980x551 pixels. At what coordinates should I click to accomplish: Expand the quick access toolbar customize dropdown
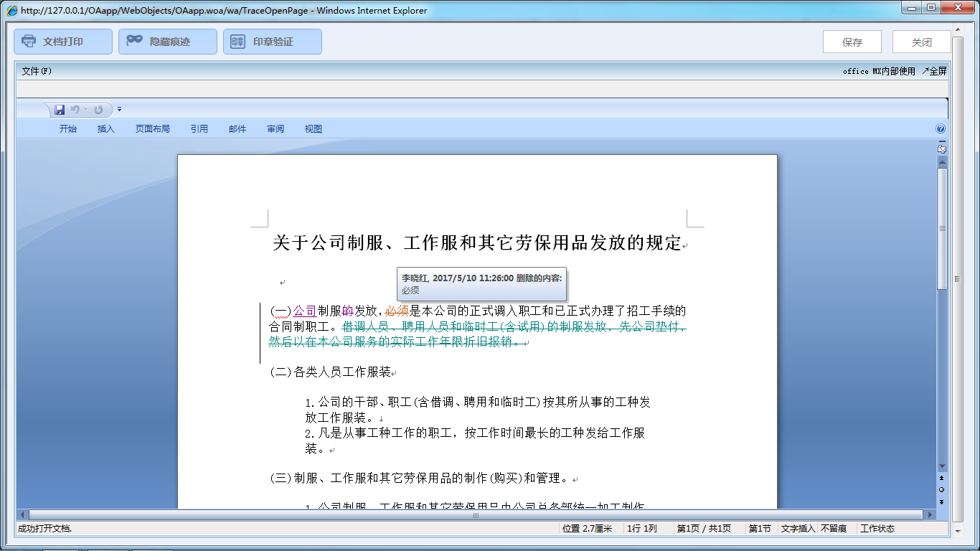coord(119,109)
